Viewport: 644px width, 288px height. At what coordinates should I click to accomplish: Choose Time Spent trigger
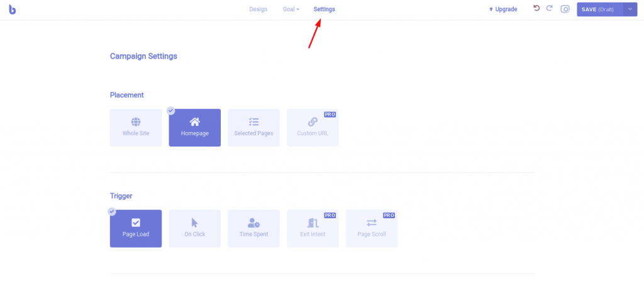click(x=254, y=228)
